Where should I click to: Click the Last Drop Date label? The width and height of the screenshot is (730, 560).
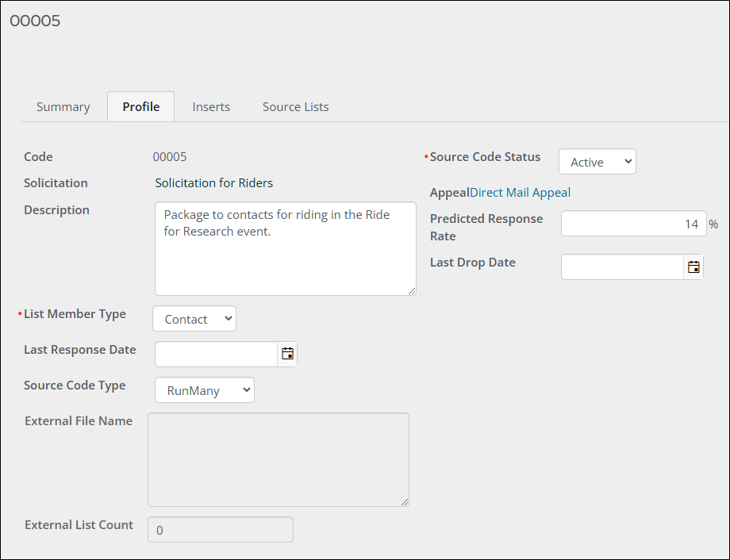tap(473, 263)
